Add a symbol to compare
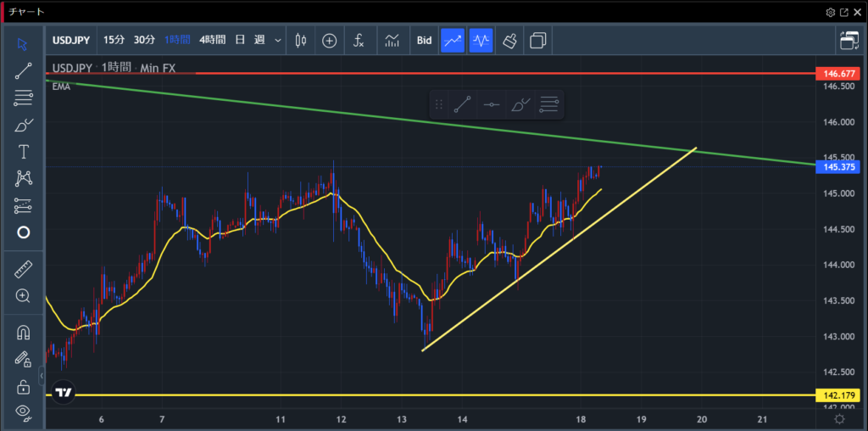 tap(330, 41)
